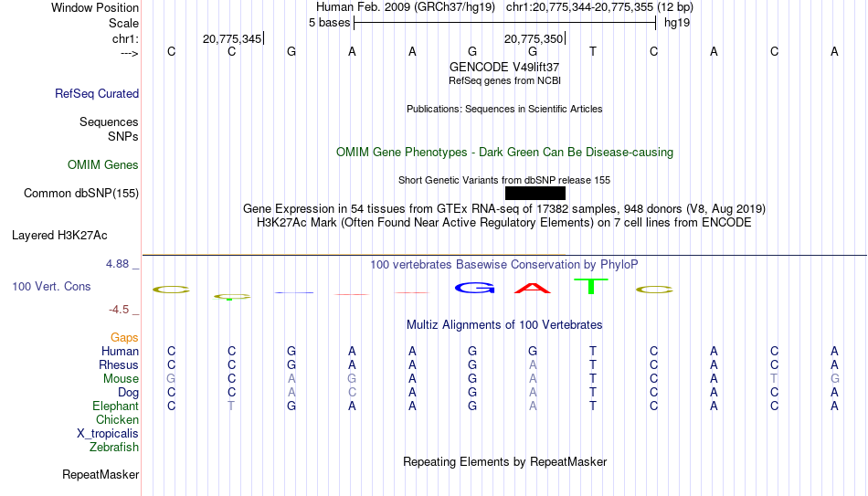The height and width of the screenshot is (496, 868).
Task: Click the large blue G conservation logo
Action: (x=474, y=288)
